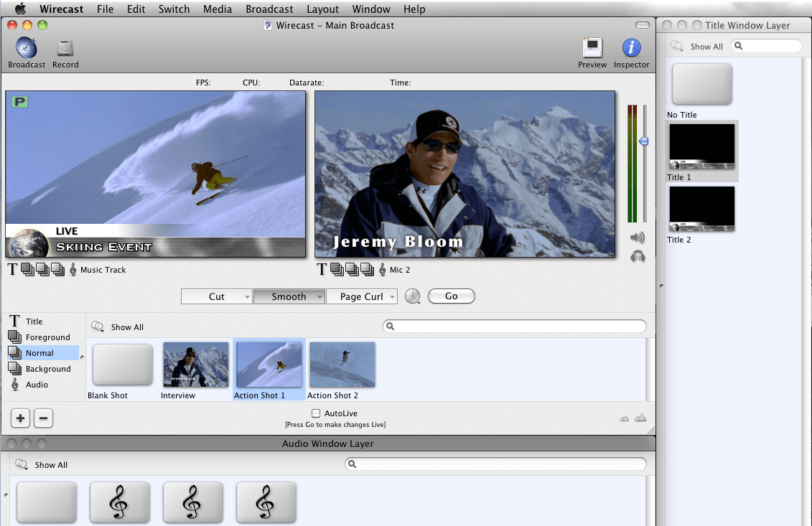
Task: Adjust the master volume slider knob
Action: pos(644,141)
